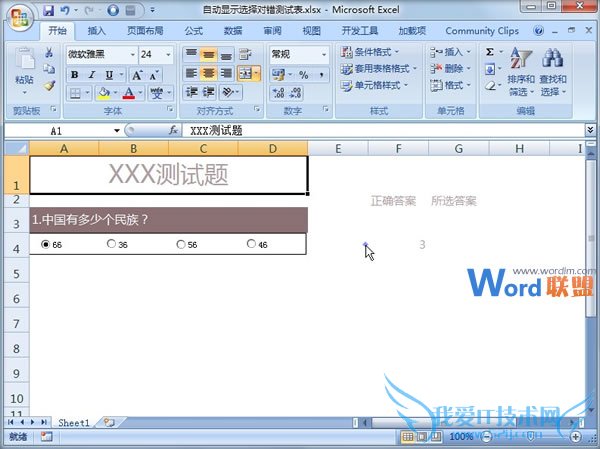Open the number format dropdown 常规
This screenshot has height=449, width=600.
(x=324, y=55)
